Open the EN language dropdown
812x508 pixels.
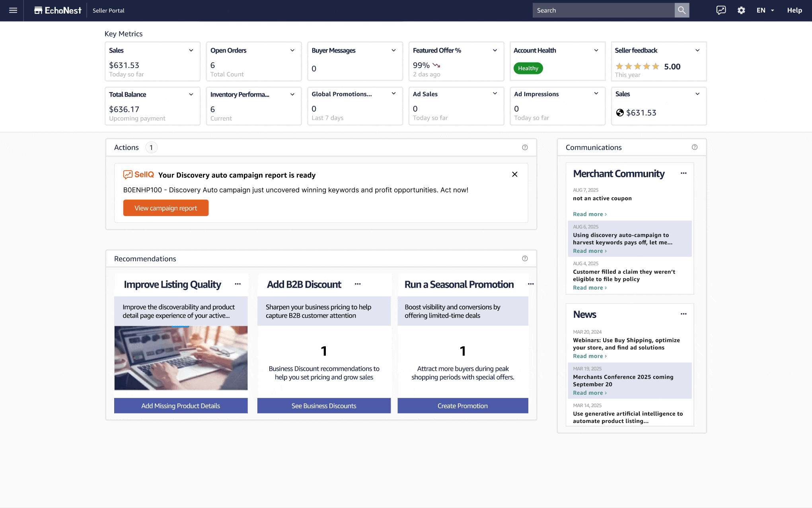click(x=765, y=10)
